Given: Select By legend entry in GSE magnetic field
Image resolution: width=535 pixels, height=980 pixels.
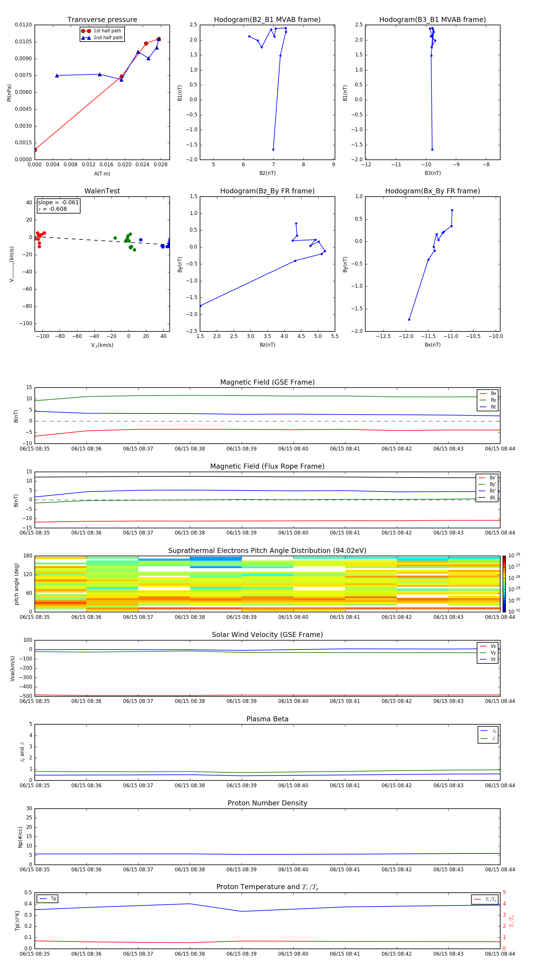Looking at the screenshot, I should click(488, 400).
